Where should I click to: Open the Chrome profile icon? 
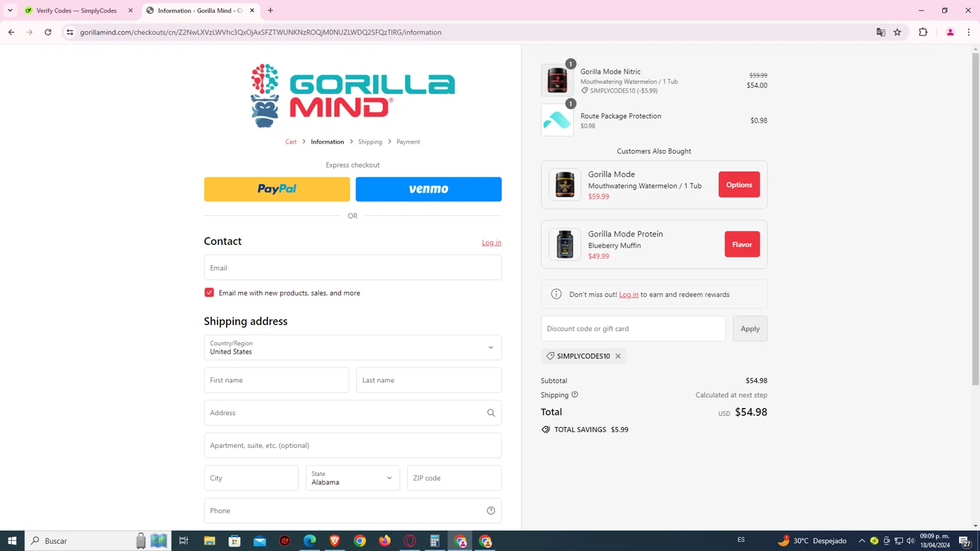951,32
